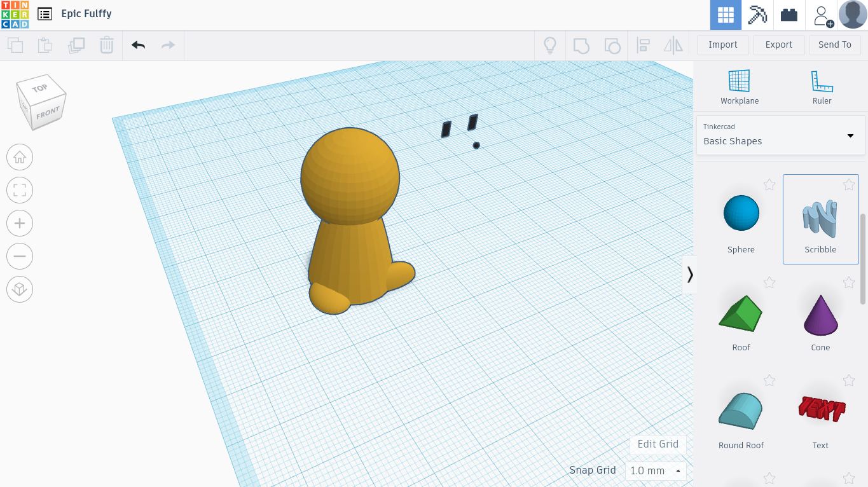Favorite the Text shape star
Screen dimensions: 868x487
849,380
